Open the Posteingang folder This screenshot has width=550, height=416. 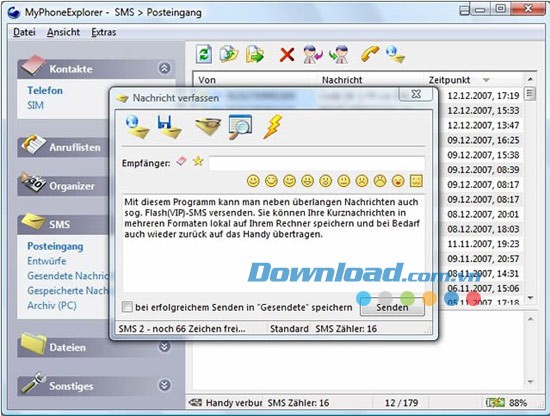click(x=55, y=246)
